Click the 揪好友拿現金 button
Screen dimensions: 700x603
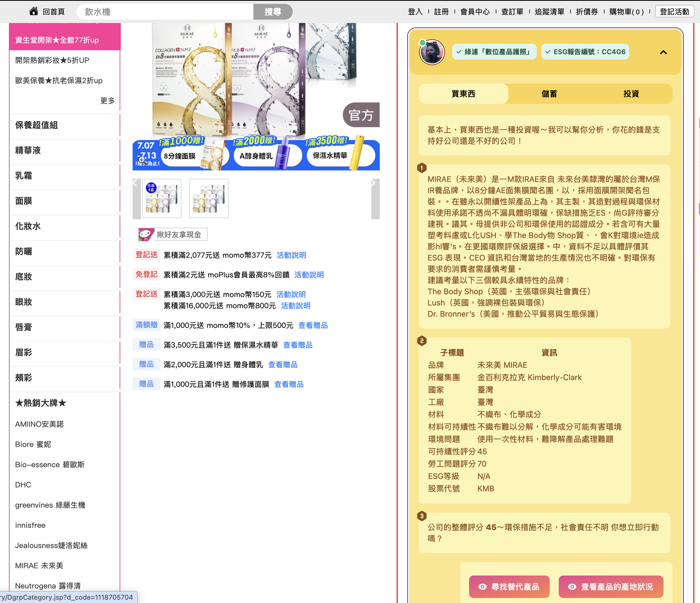(x=173, y=234)
